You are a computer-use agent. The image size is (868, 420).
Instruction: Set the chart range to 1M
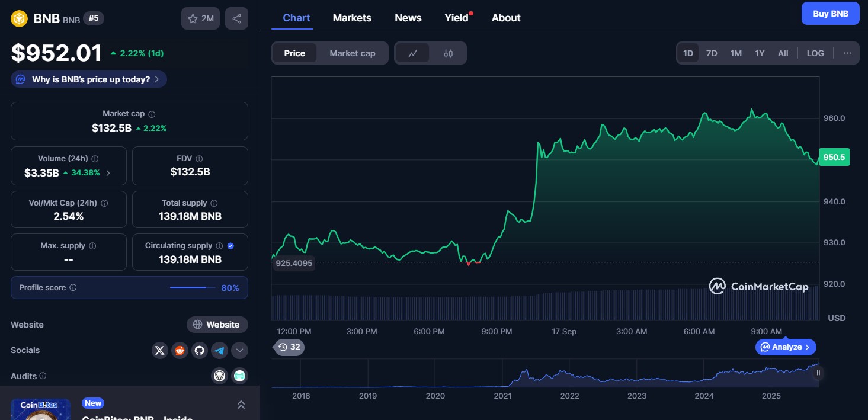click(736, 53)
